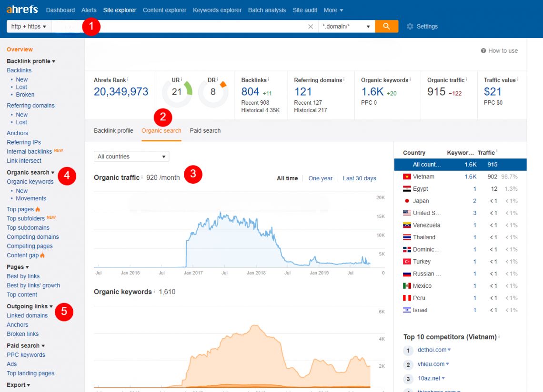Click the Israel flag icon
The height and width of the screenshot is (392, 543).
pos(407,310)
